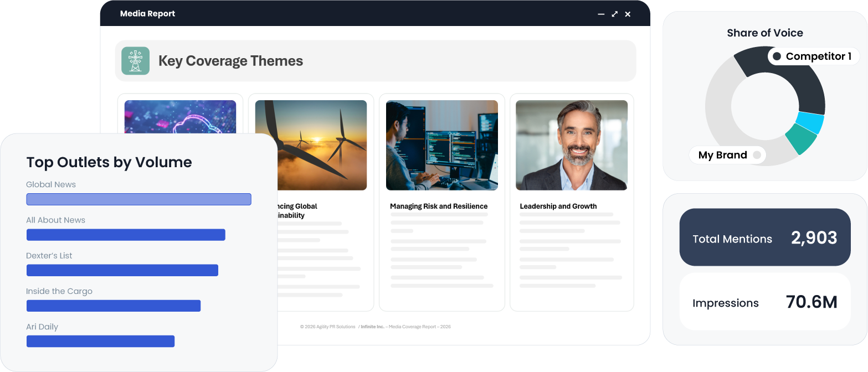Click the Leadership and Growth title

558,206
